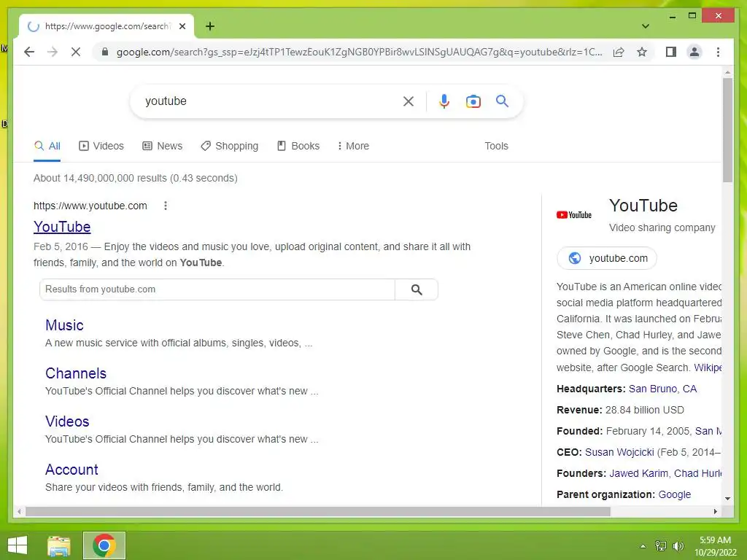
Task: Go back to the previous page
Action: coord(29,52)
